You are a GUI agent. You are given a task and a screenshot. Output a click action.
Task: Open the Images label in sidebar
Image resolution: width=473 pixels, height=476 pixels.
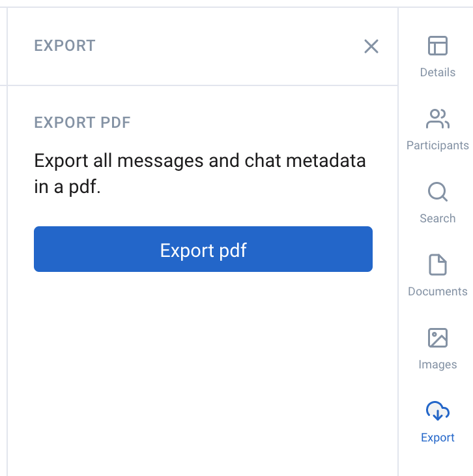(x=438, y=364)
